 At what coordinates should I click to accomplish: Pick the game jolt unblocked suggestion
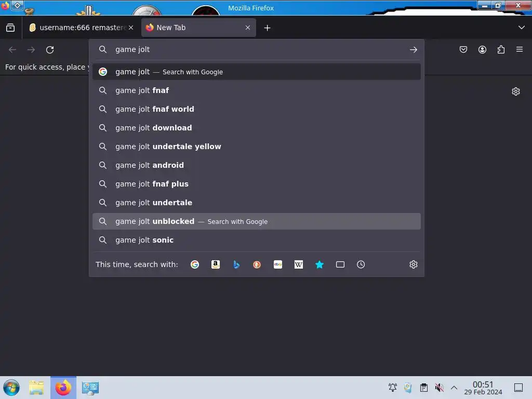click(257, 221)
